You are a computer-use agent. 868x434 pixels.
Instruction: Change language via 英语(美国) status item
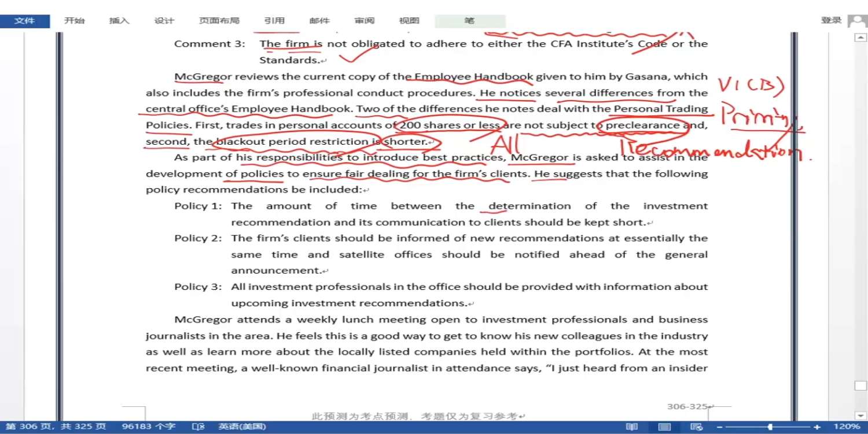242,427
